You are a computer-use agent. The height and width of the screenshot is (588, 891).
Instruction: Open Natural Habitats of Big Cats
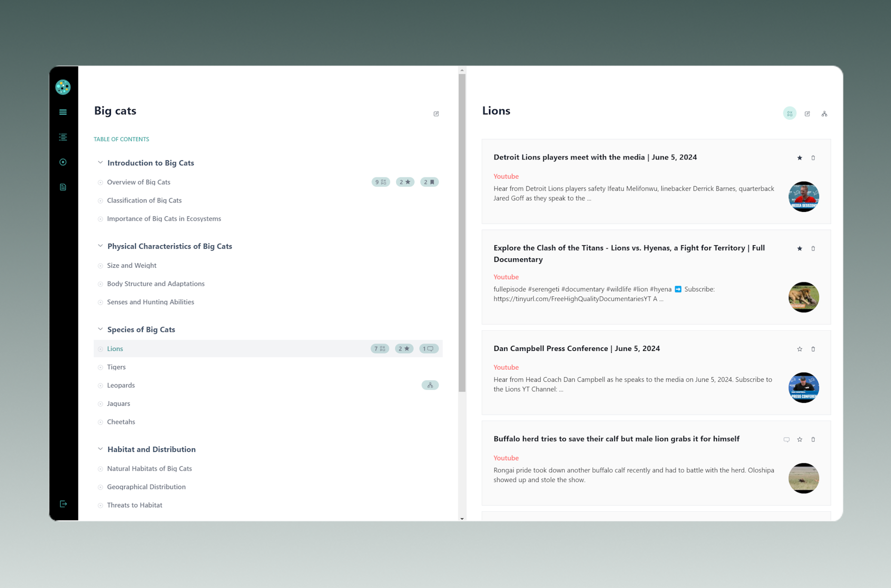149,469
